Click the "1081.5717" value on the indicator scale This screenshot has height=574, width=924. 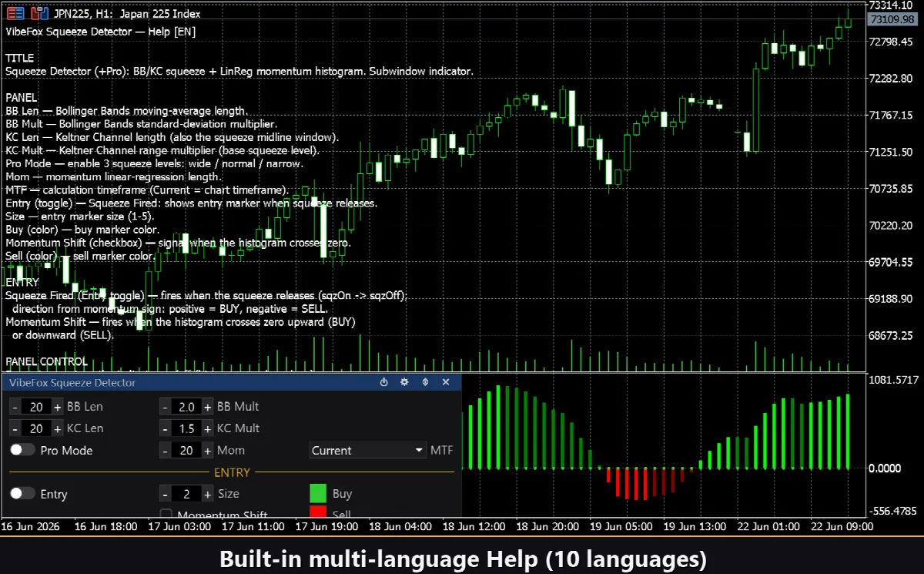pyautogui.click(x=893, y=380)
